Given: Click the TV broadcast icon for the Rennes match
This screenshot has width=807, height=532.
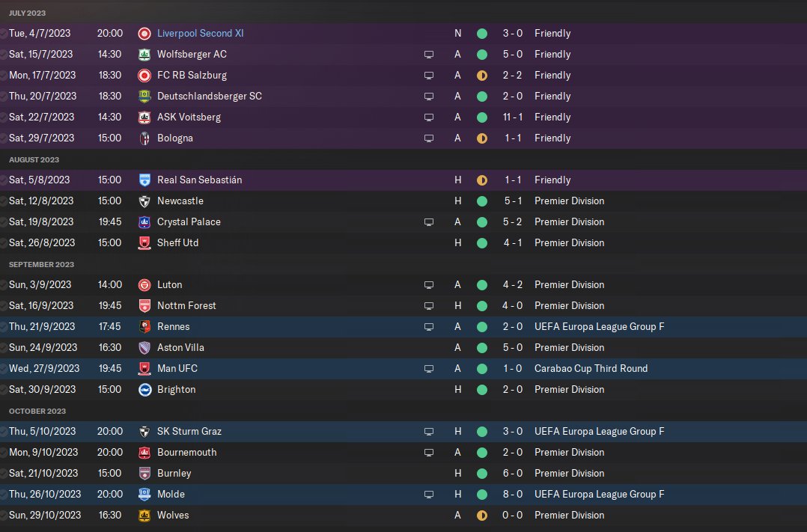Looking at the screenshot, I should [429, 327].
